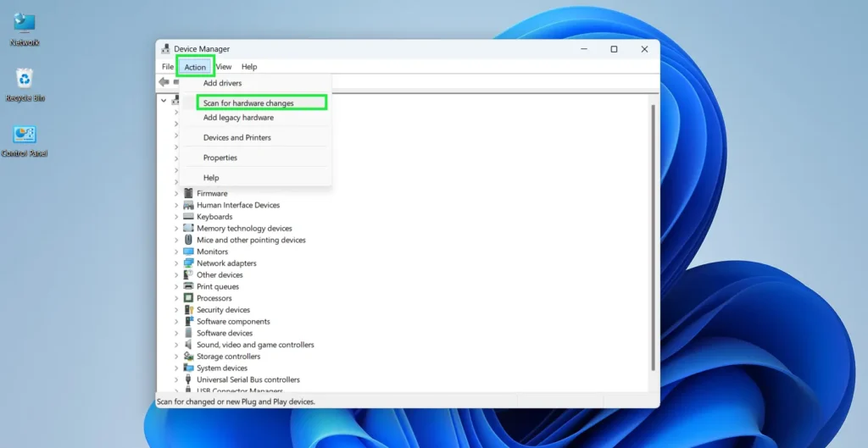The height and width of the screenshot is (448, 868).
Task: Click the Back arrow toolbar icon
Action: 164,82
